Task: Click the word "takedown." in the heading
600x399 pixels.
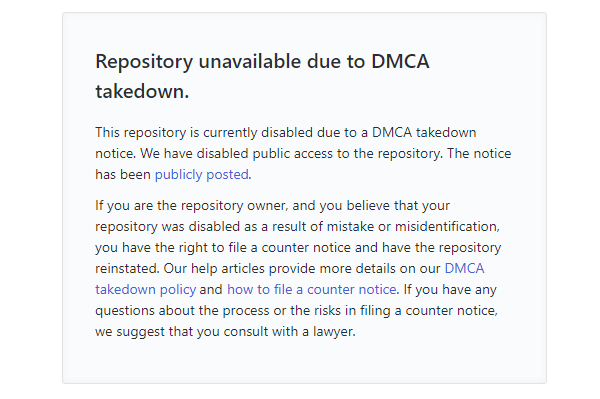Action: tap(142, 91)
